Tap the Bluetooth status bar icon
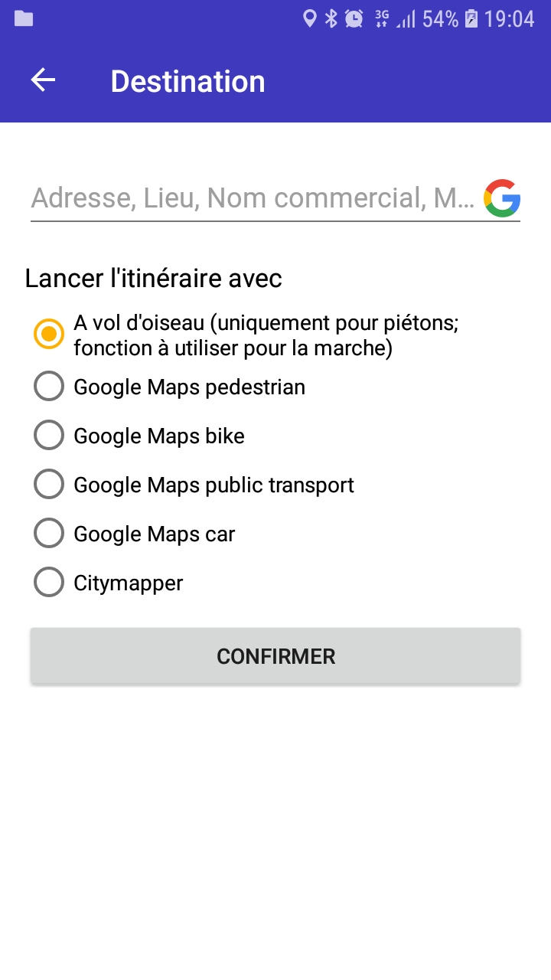The width and height of the screenshot is (551, 980). (331, 18)
